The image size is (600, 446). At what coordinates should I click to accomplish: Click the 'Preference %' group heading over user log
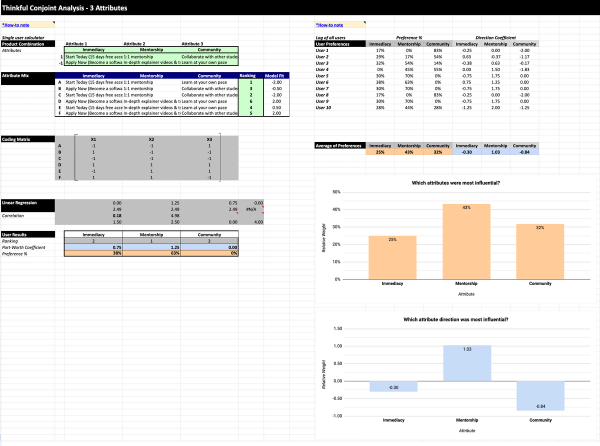tap(409, 37)
